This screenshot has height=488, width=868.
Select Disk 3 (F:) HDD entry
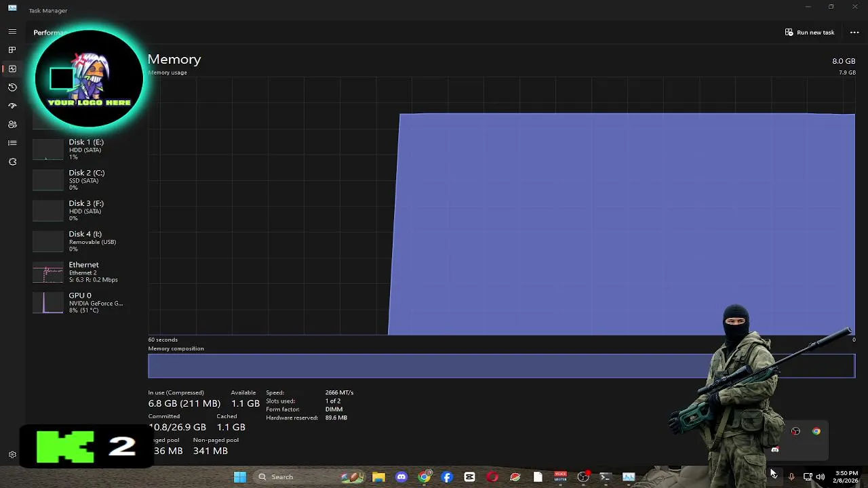pos(85,210)
